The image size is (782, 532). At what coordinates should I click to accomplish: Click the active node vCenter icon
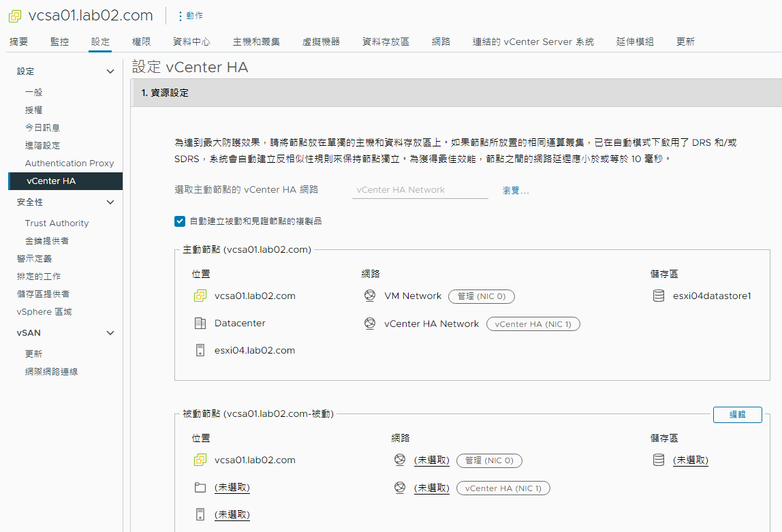click(x=200, y=296)
